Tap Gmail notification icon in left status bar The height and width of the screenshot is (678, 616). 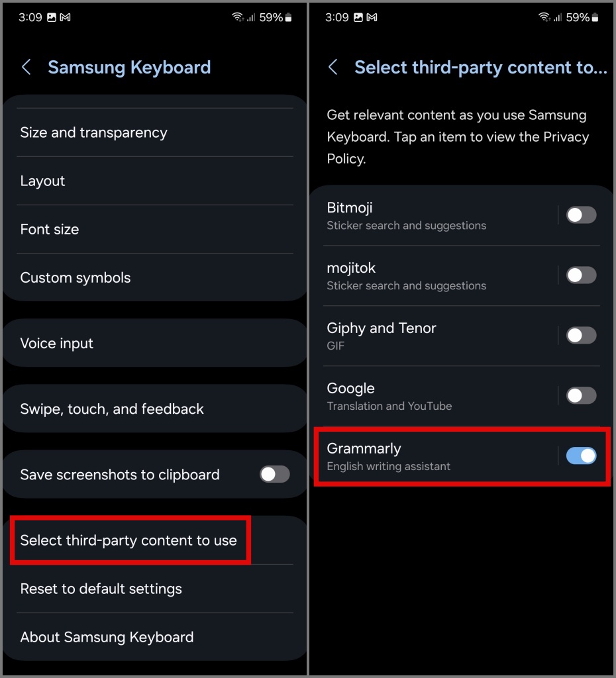click(66, 17)
